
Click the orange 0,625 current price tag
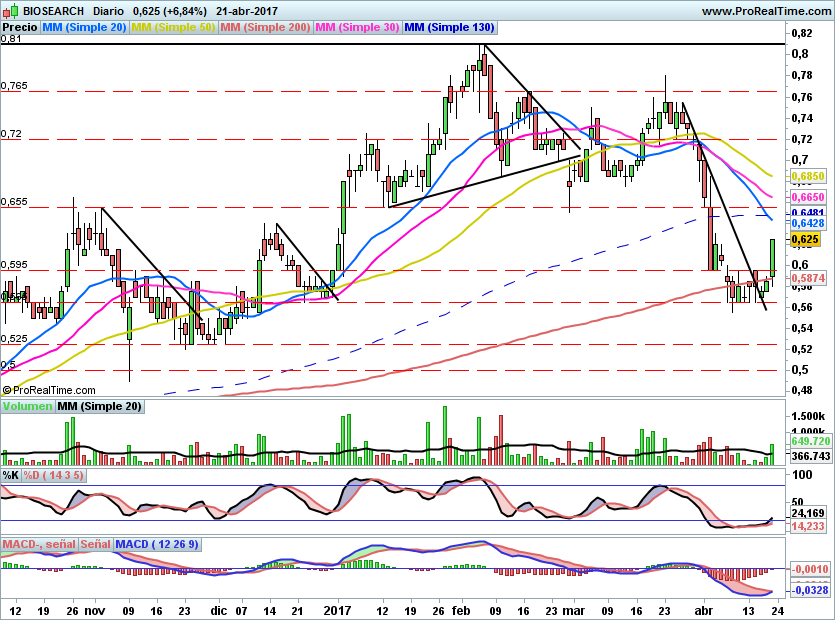pos(804,240)
